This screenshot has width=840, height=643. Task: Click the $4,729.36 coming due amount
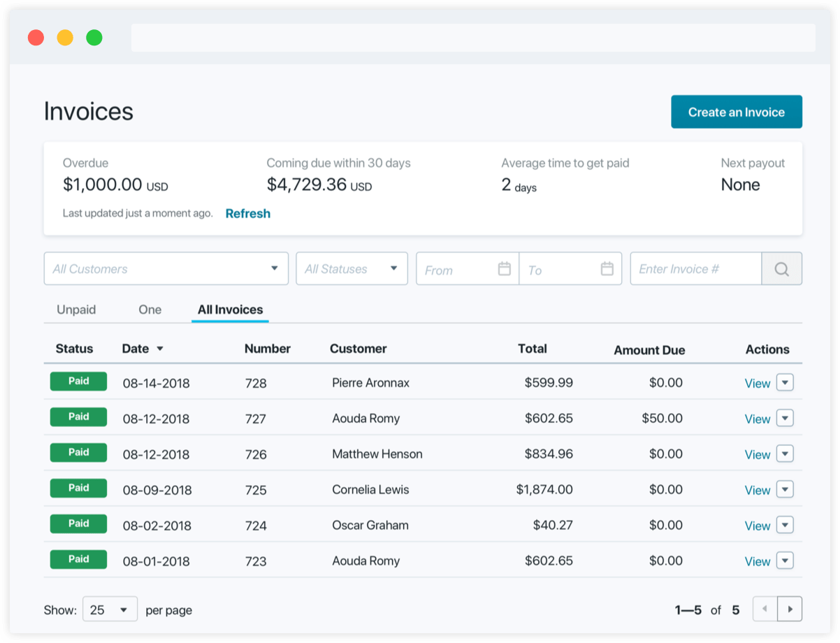pos(306,185)
